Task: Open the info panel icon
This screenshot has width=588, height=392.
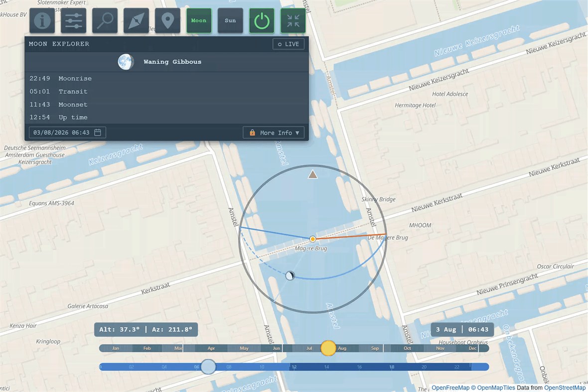Action: pyautogui.click(x=42, y=20)
